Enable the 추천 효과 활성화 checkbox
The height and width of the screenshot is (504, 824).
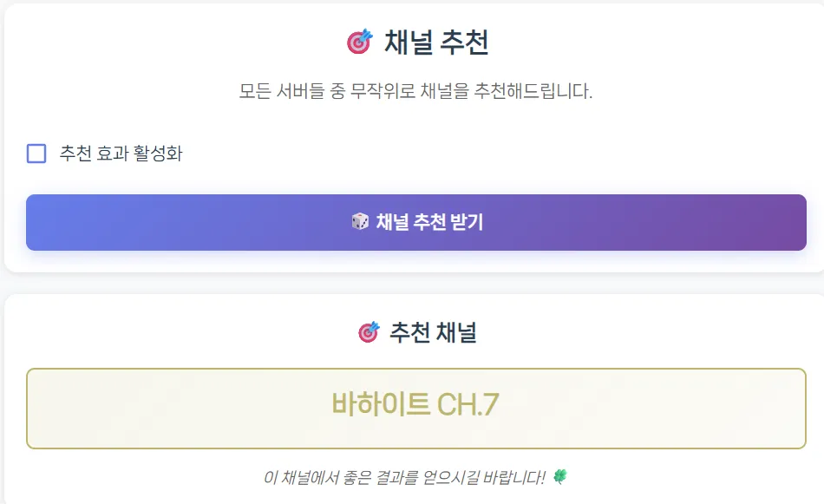[x=36, y=154]
